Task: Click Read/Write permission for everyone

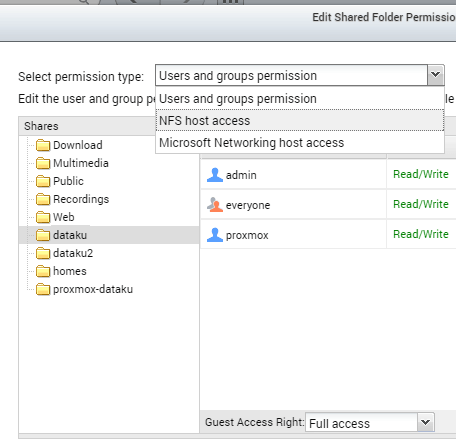Action: (x=421, y=204)
